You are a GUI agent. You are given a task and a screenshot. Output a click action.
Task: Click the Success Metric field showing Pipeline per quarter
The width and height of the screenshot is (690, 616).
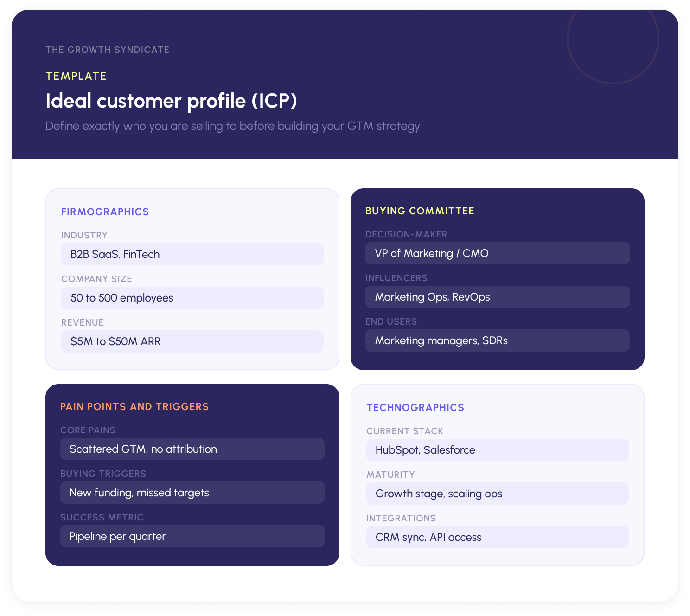(192, 536)
